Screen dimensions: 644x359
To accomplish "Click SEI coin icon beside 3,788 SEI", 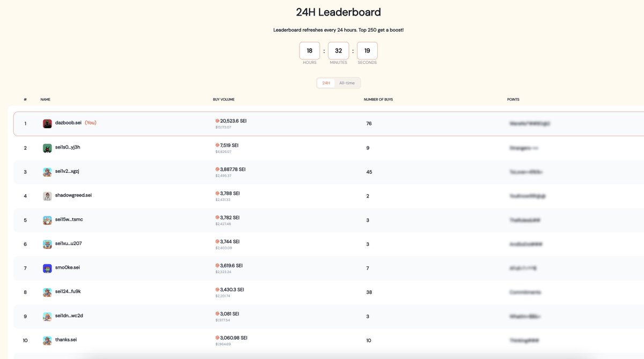I will (x=217, y=193).
